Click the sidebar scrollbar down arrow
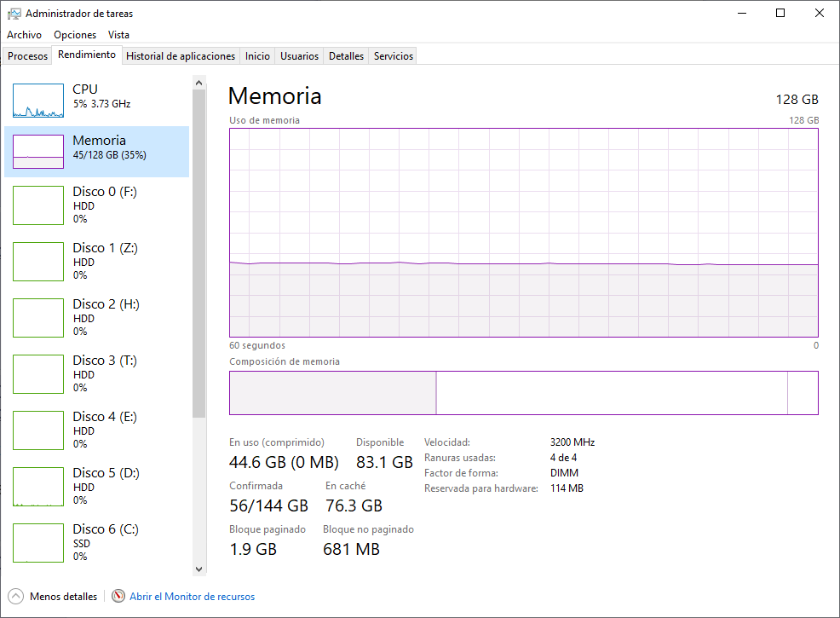840x618 pixels. pyautogui.click(x=198, y=569)
